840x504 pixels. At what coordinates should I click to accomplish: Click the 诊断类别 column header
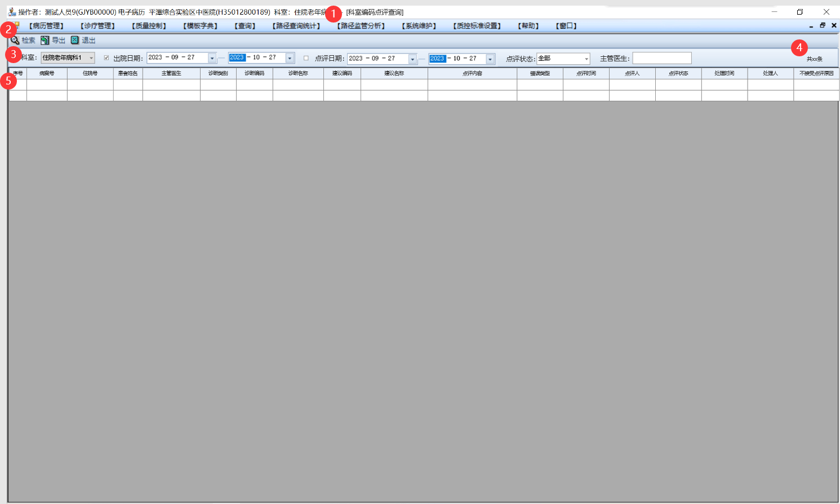click(218, 73)
